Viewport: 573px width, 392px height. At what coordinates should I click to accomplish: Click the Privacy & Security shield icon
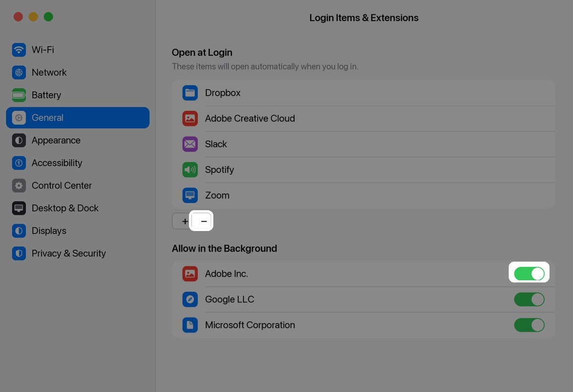19,254
